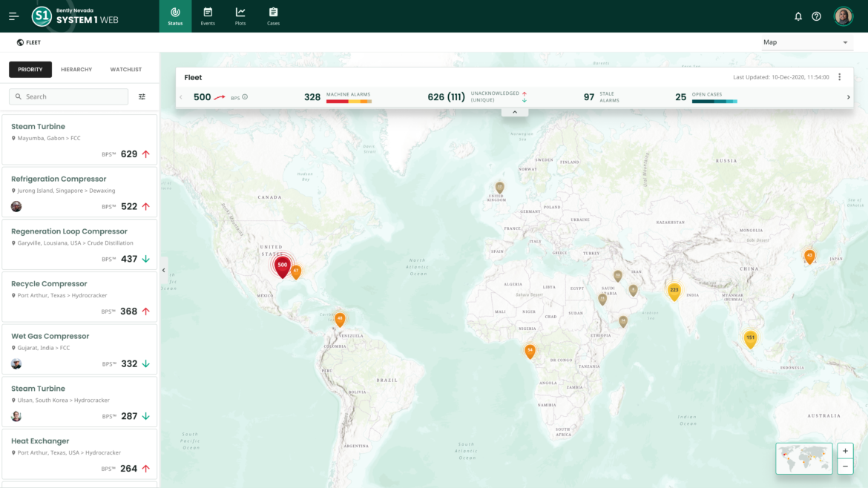Click the notifications bell icon
The width and height of the screenshot is (868, 488).
pos(798,16)
